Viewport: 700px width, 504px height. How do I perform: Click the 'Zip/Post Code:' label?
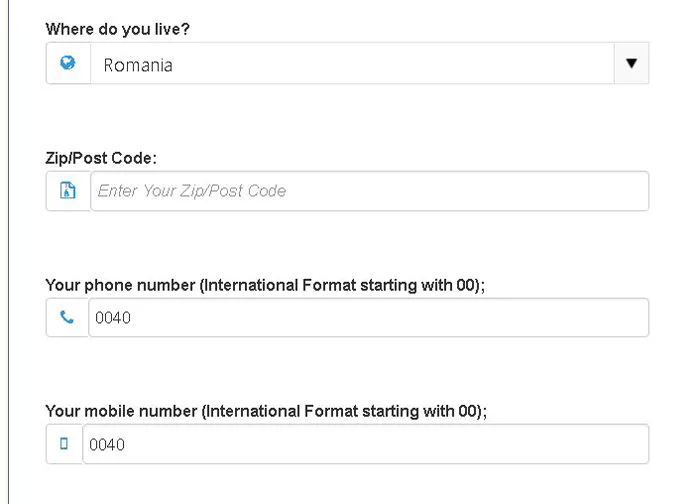[x=101, y=158]
